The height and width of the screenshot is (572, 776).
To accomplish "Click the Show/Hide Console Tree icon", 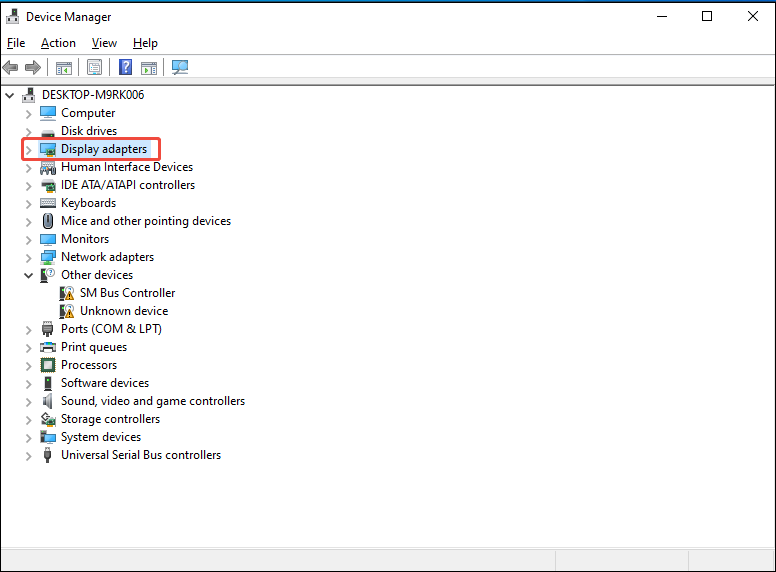I will [64, 67].
